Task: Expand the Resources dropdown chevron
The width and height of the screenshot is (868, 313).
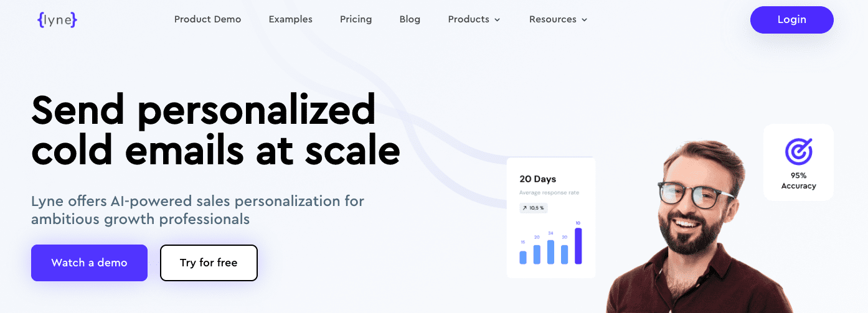Action: click(x=585, y=20)
